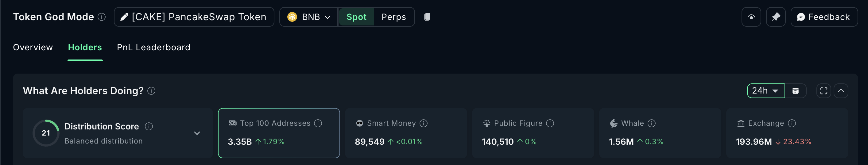
Task: Collapse the What Are Holders Doing panel
Action: [x=841, y=91]
